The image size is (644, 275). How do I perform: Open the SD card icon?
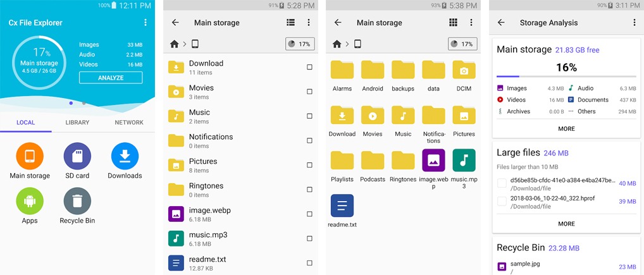click(x=77, y=156)
